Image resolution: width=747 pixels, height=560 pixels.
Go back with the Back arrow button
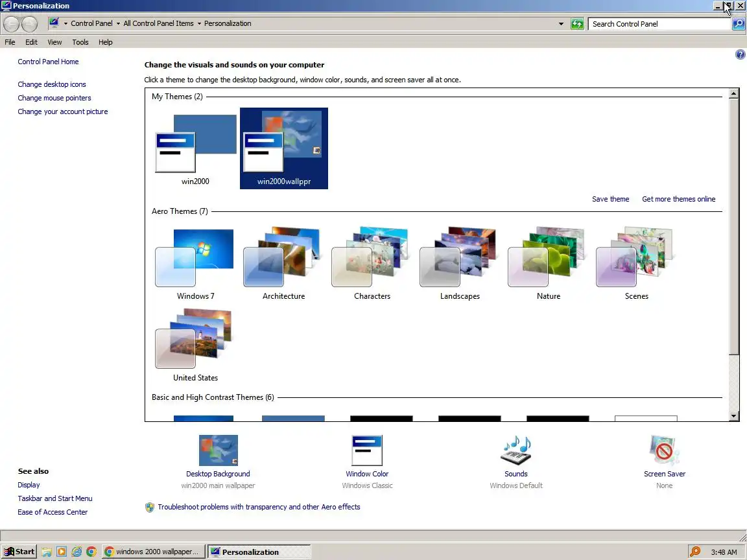12,24
